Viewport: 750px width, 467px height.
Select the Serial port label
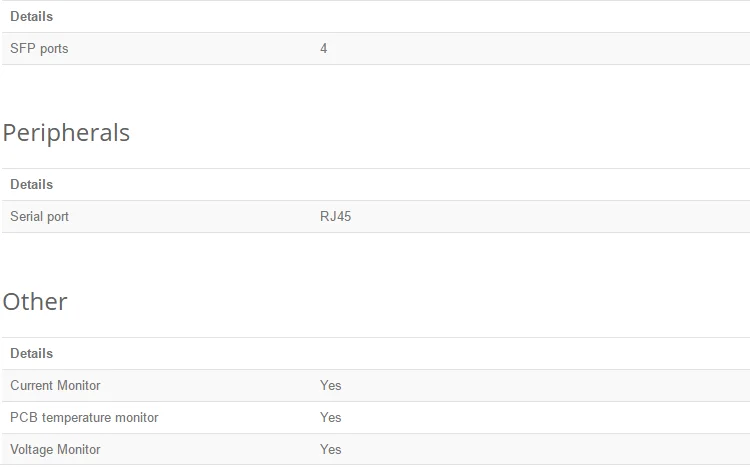click(x=39, y=217)
